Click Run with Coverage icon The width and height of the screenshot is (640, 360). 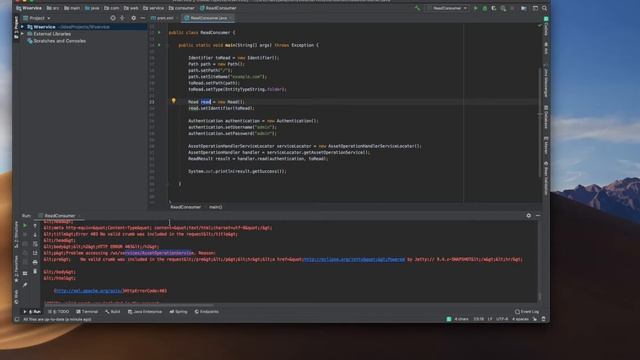(494, 8)
